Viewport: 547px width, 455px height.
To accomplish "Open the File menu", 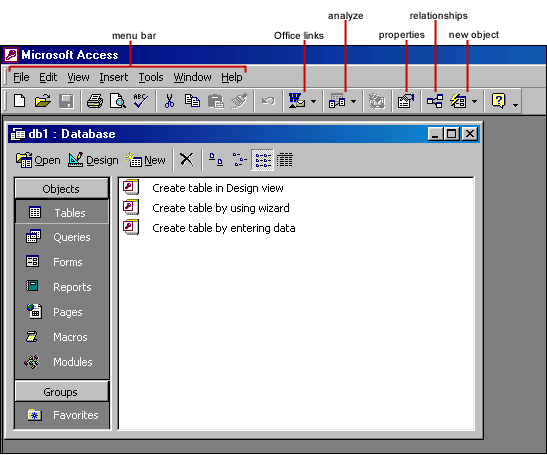I will tap(21, 77).
